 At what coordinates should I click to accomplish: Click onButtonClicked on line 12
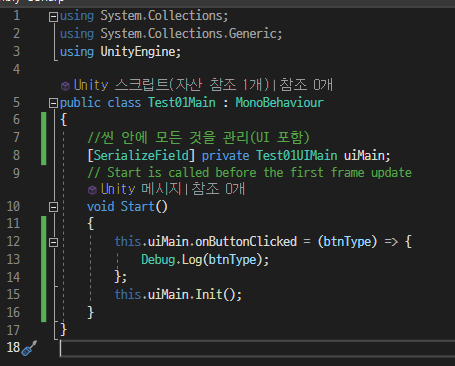pyautogui.click(x=246, y=241)
